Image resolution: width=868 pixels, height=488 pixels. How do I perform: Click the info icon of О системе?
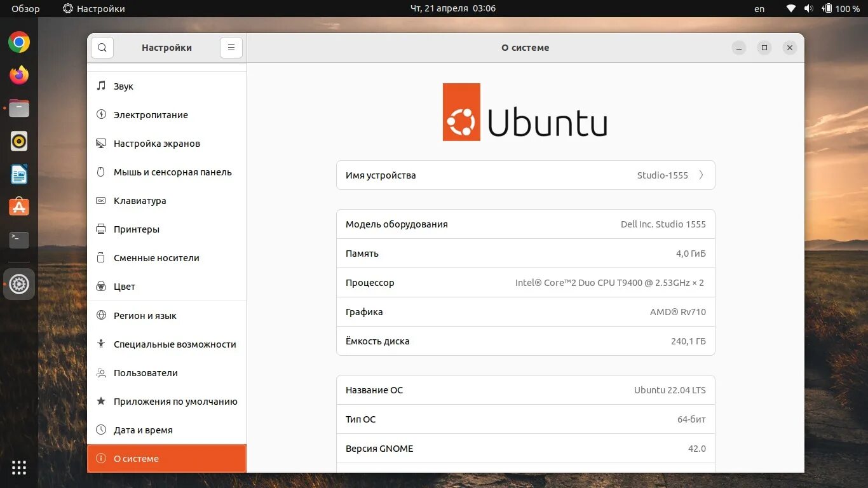(101, 458)
